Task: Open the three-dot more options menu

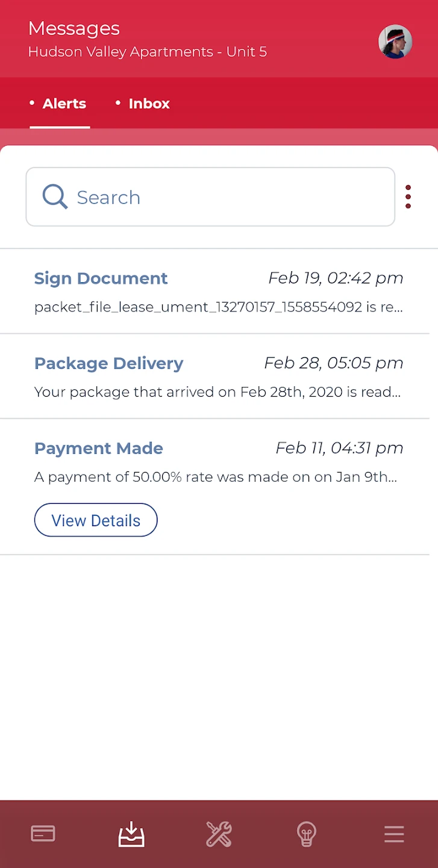Action: coord(408,197)
